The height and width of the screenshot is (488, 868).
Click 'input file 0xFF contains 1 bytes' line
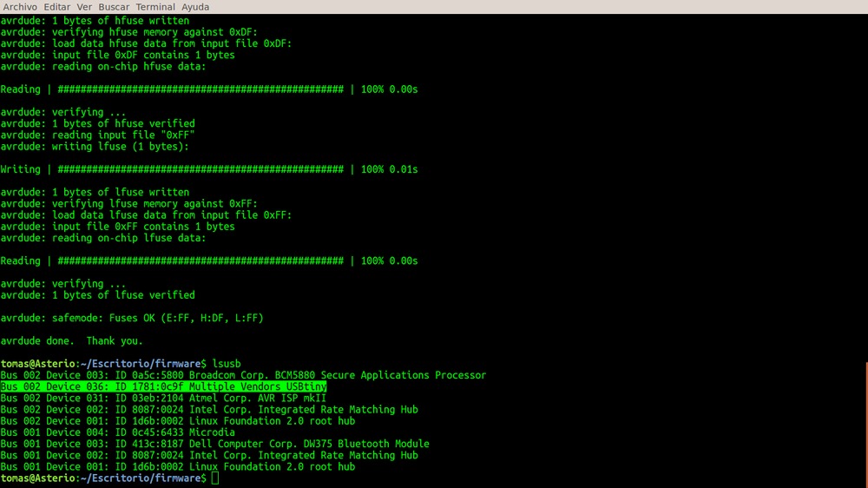coord(117,227)
